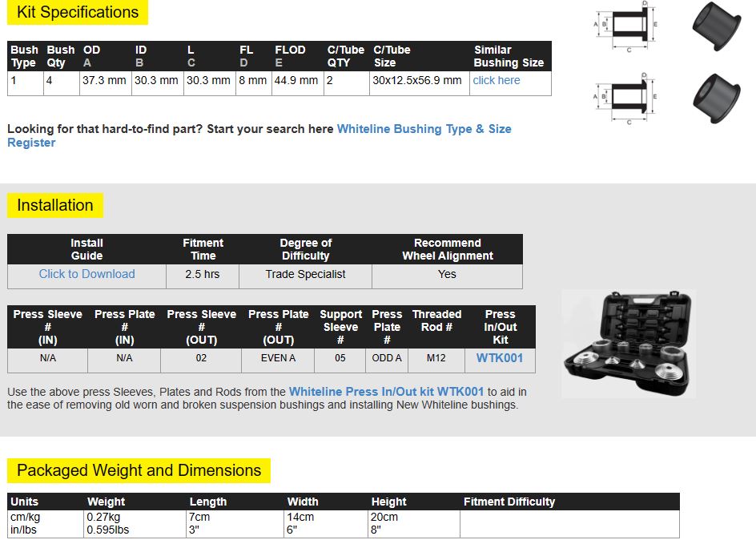The width and height of the screenshot is (756, 548).
Task: Click the Packaged Weight and Dimensions heading
Action: coord(139,471)
